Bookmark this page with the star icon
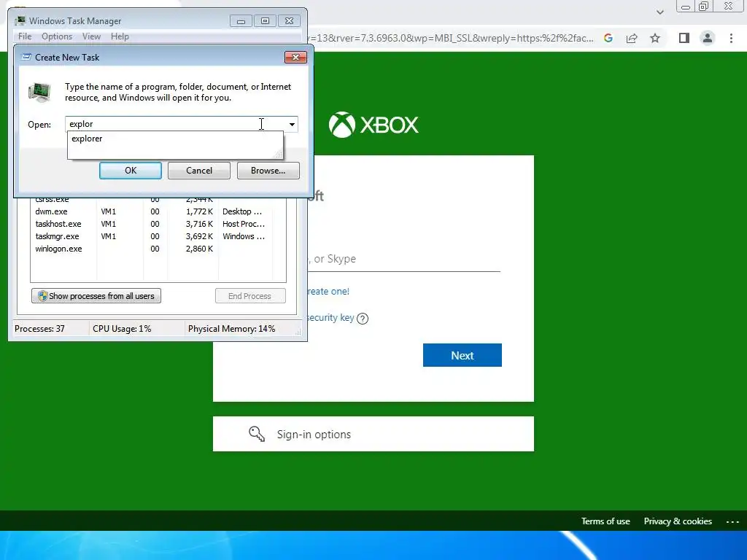Image resolution: width=747 pixels, height=560 pixels. pos(655,38)
